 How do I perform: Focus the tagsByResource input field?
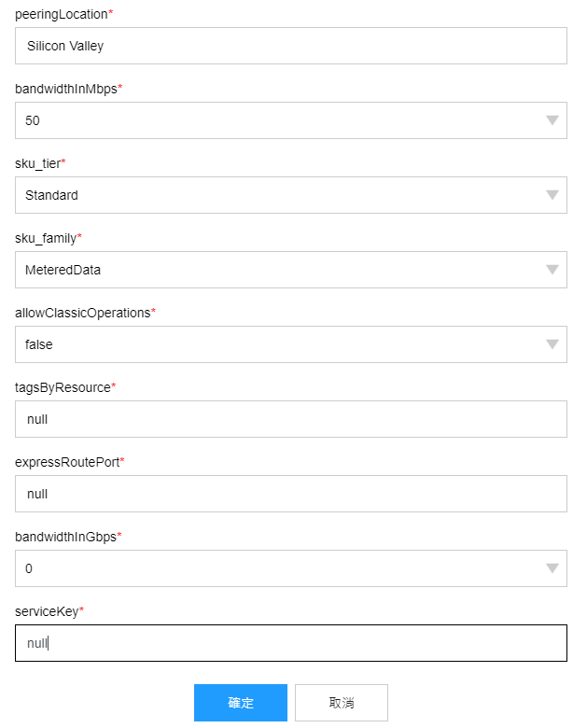[291, 419]
